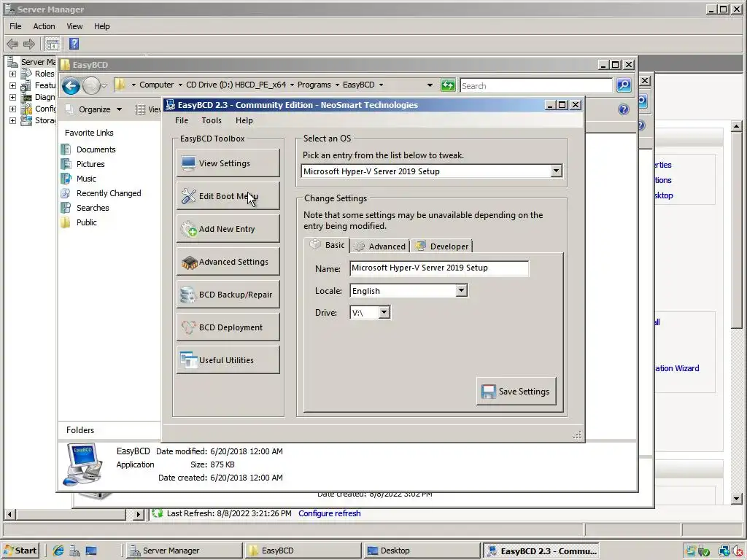This screenshot has height=560, width=747.
Task: Click Server Manager back arrow
Action: tap(12, 44)
